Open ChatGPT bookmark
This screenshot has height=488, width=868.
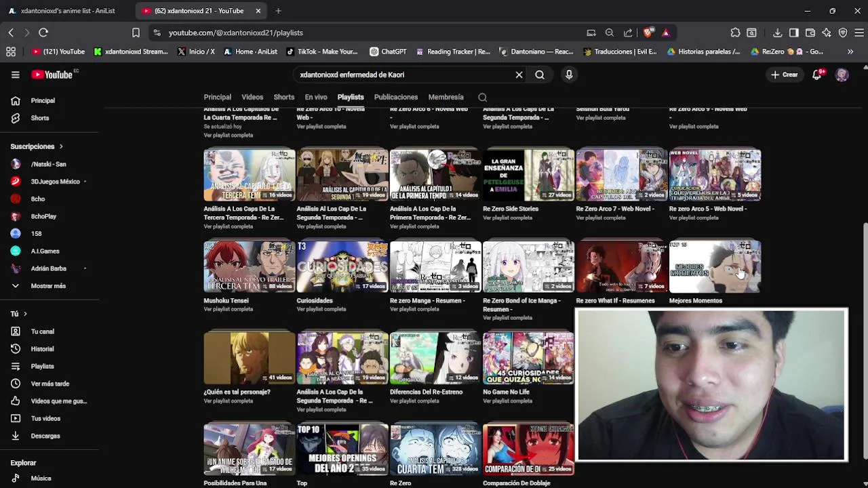tap(388, 52)
